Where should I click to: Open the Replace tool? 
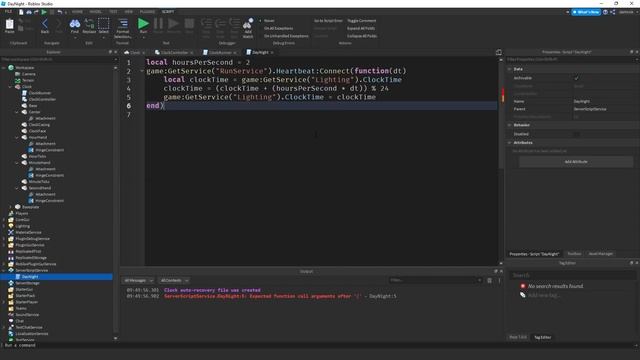click(89, 24)
